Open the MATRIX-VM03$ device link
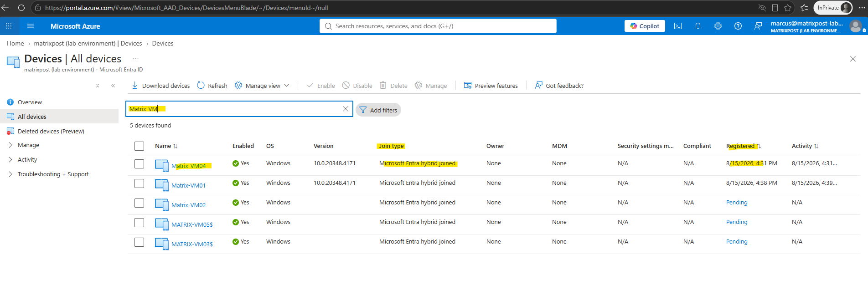 tap(192, 244)
